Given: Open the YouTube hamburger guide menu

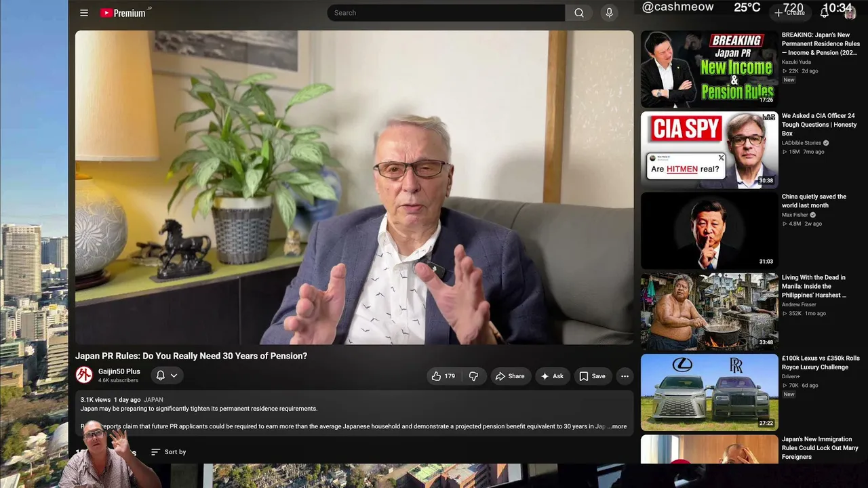Looking at the screenshot, I should click(84, 13).
